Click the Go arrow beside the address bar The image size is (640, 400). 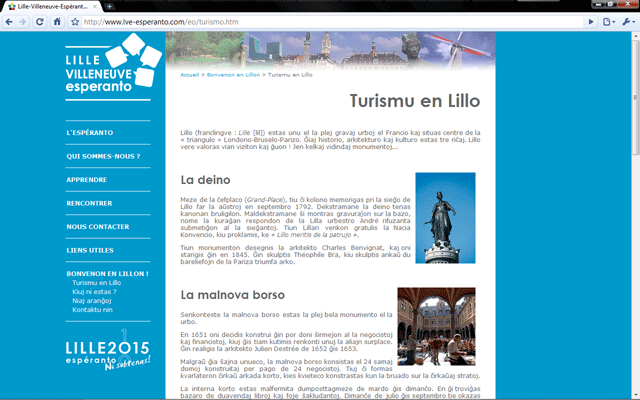(x=591, y=22)
